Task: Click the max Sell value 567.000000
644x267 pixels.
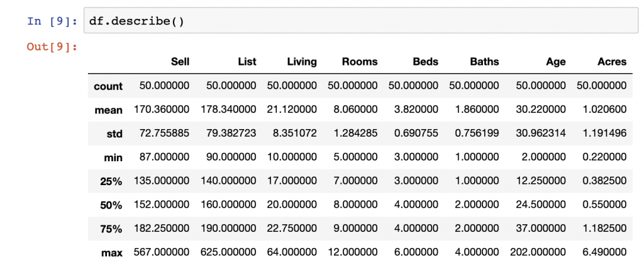Action: [162, 252]
